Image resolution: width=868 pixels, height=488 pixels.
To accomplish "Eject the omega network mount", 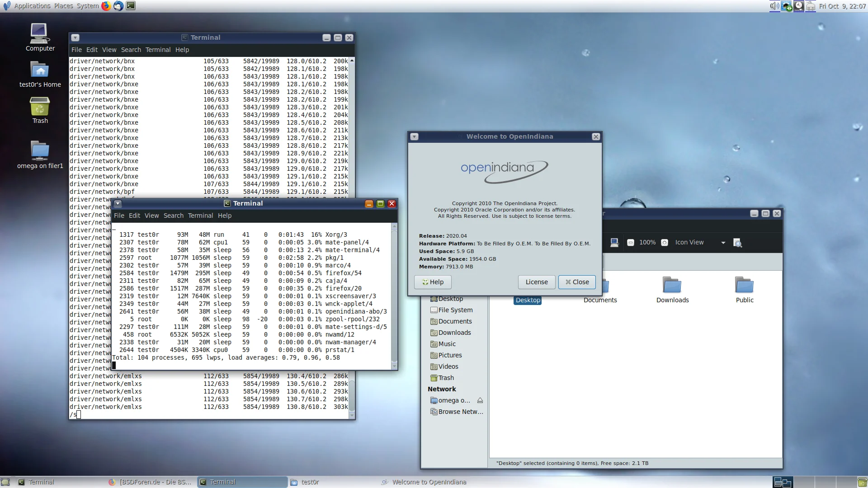I will [480, 400].
